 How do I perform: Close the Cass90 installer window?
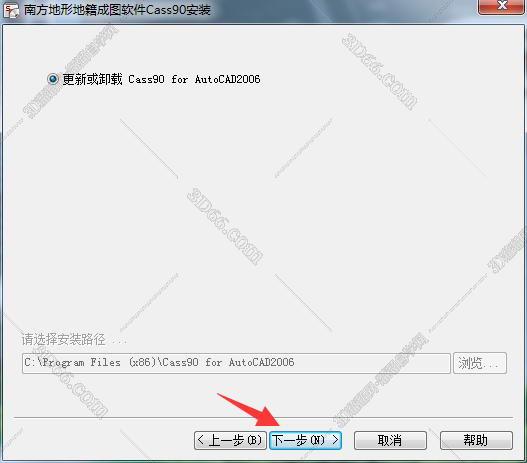pos(501,6)
